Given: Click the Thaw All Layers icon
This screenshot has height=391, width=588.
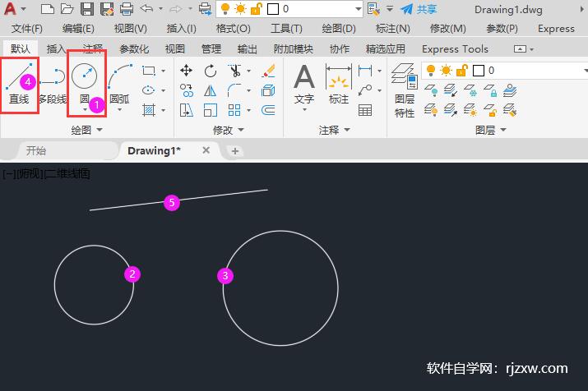Looking at the screenshot, I should (x=470, y=110).
